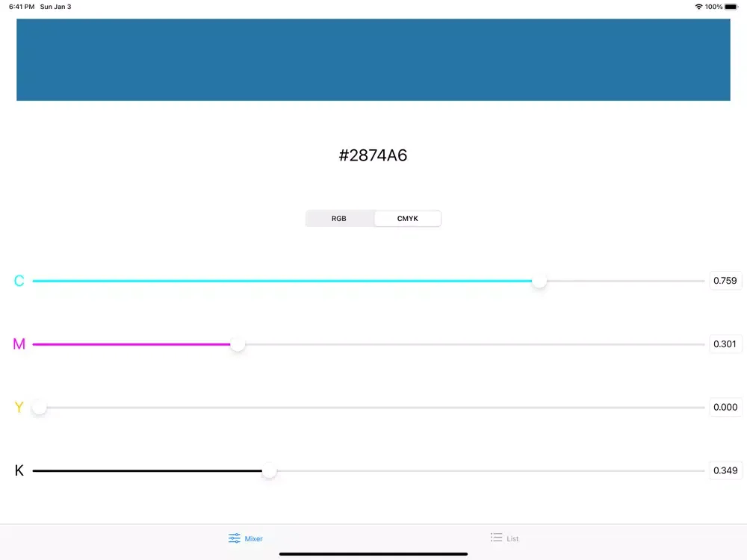The height and width of the screenshot is (560, 747).
Task: Tap the yellow Y channel label
Action: (x=19, y=408)
